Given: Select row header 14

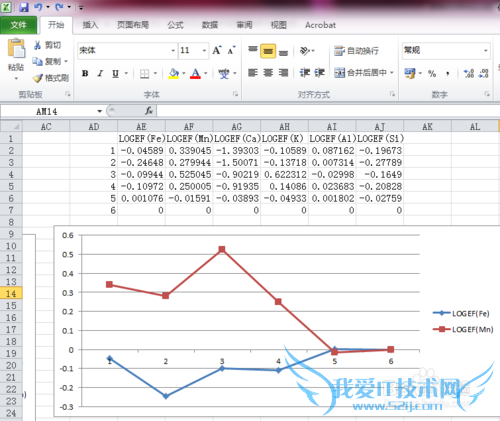Looking at the screenshot, I should point(11,294).
